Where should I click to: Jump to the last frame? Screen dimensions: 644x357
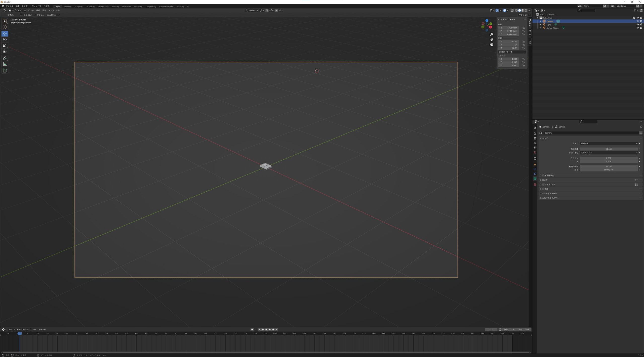click(x=276, y=329)
